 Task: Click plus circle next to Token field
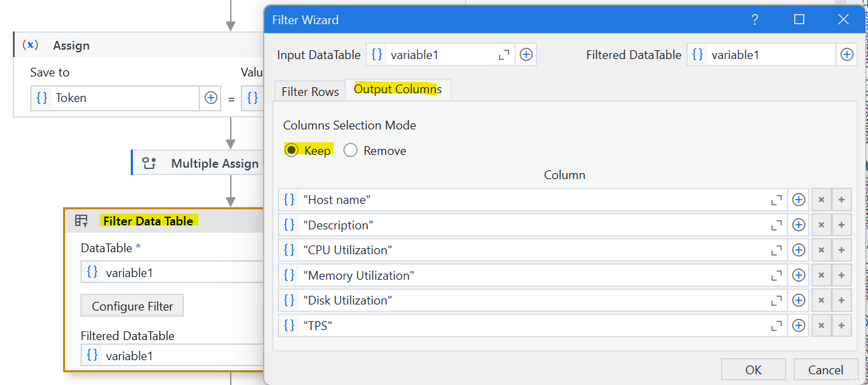click(211, 98)
